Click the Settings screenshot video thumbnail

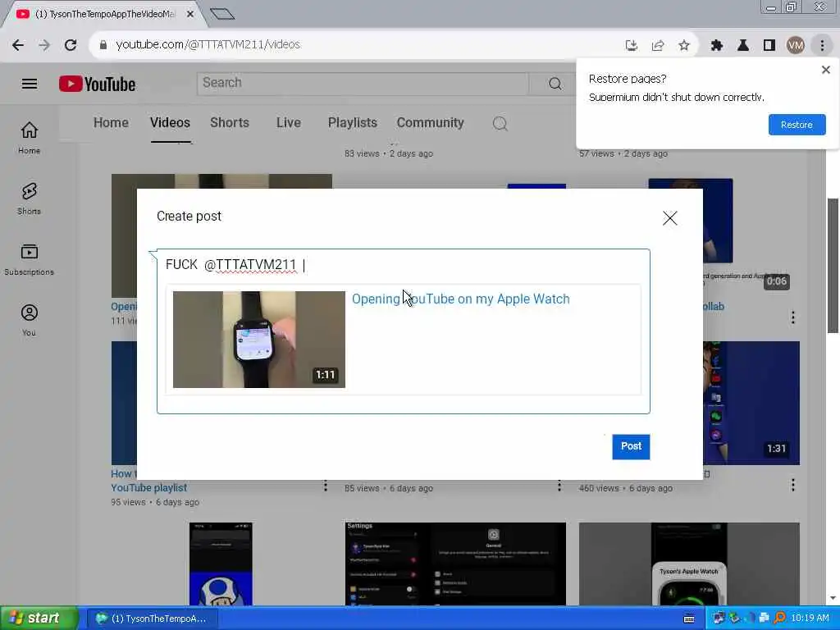pos(455,564)
